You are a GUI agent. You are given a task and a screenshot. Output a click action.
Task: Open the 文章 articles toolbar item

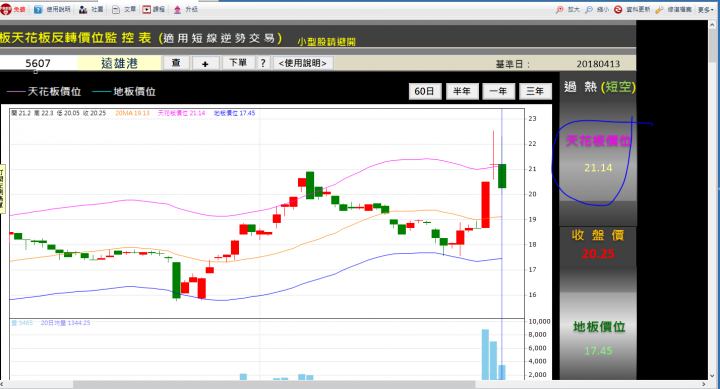(124, 9)
